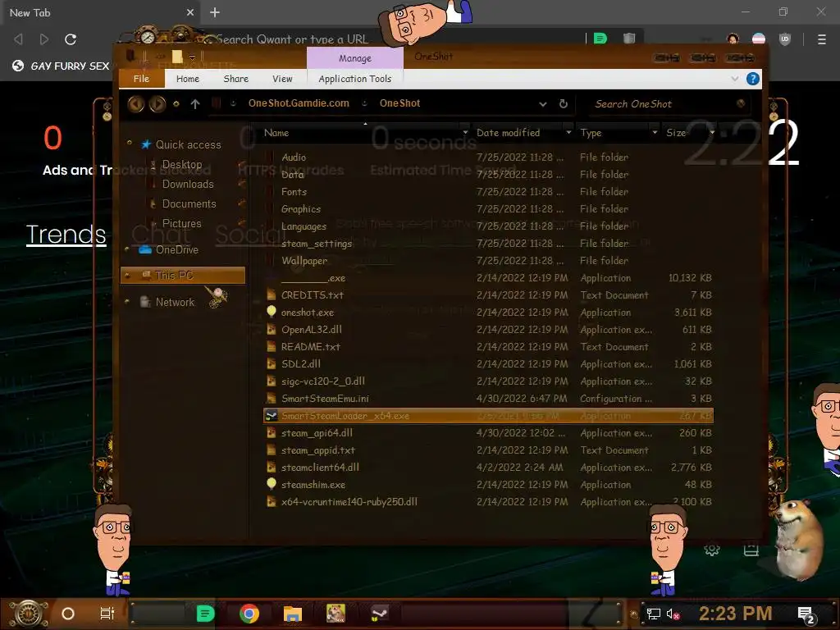Open the browser hamburger menu

coord(822,39)
